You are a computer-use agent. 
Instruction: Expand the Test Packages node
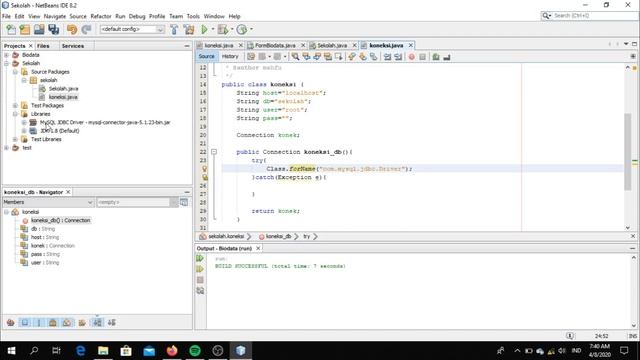(15, 105)
